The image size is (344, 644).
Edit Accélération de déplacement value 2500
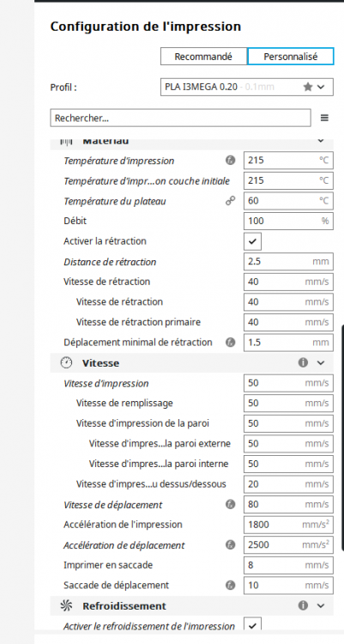(288, 545)
